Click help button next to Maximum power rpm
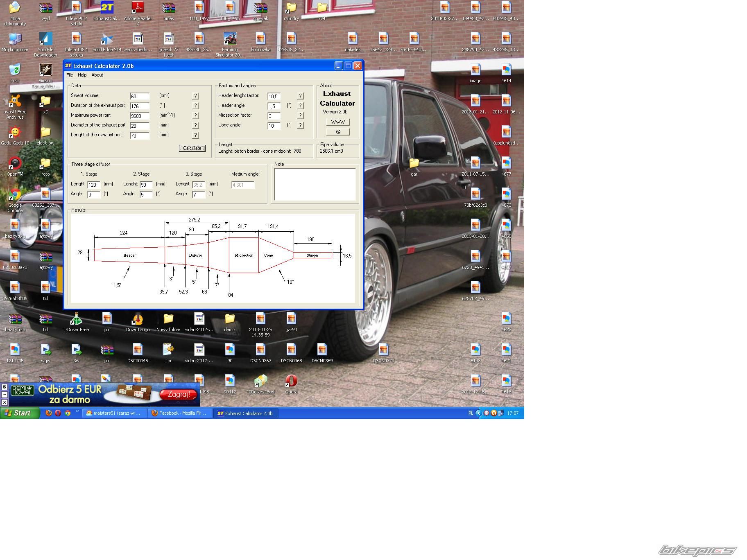747x560 pixels. (195, 115)
